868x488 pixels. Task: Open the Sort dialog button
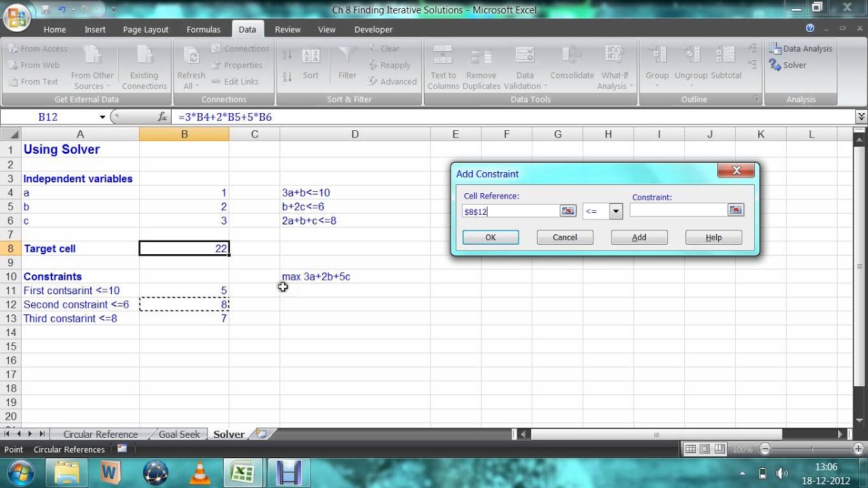point(311,64)
